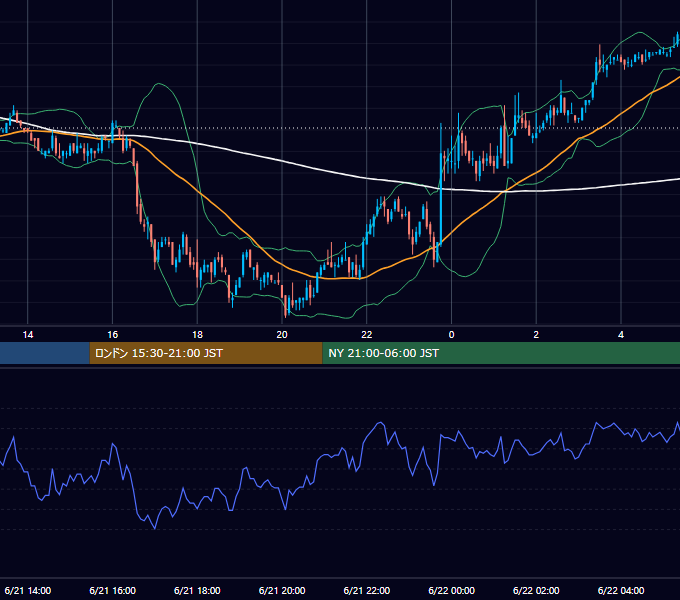Click the 6/22 00:00 date label
Screen dimensions: 680x600
click(451, 590)
